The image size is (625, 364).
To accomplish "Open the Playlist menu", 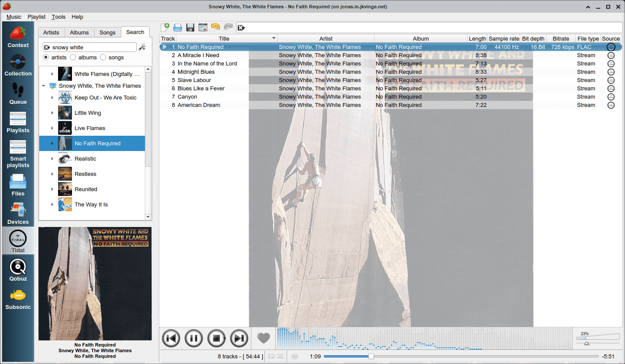I will 36,17.
